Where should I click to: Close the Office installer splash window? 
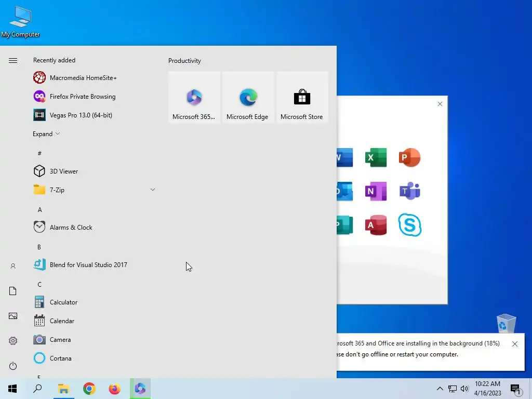coord(440,104)
